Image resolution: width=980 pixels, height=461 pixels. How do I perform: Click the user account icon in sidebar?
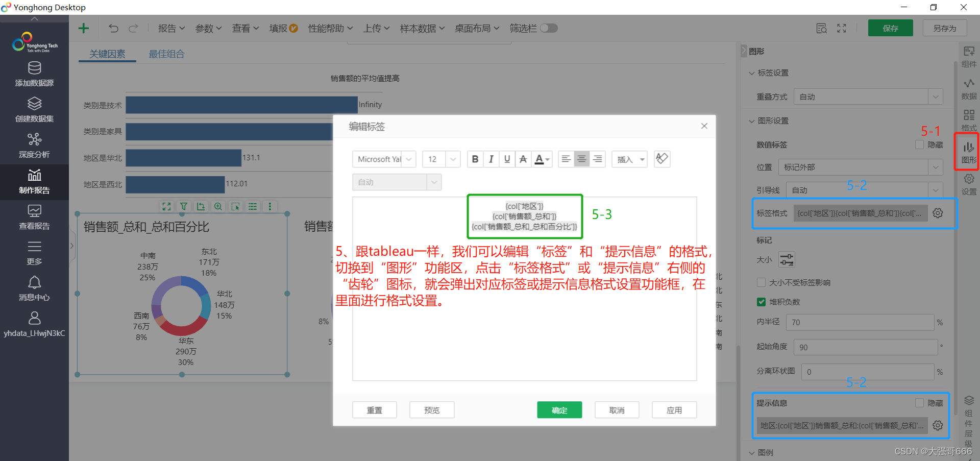pos(34,318)
